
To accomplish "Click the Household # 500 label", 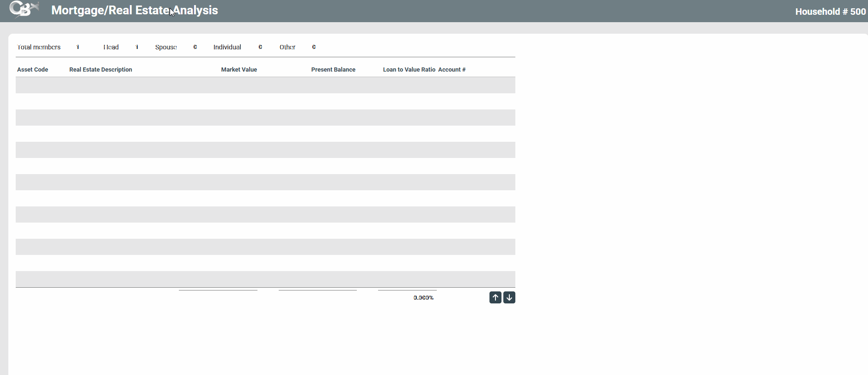I will 830,12.
